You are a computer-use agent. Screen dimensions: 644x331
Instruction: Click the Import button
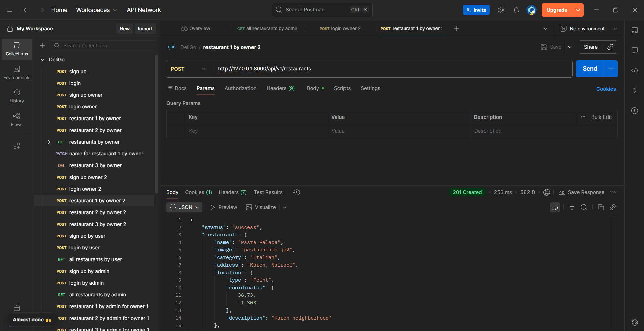coord(145,29)
